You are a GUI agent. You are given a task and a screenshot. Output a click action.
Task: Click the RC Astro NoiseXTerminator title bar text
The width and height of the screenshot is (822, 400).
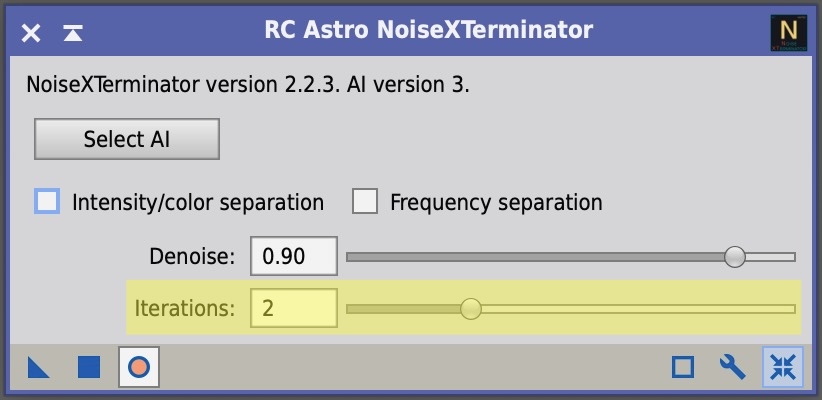428,30
